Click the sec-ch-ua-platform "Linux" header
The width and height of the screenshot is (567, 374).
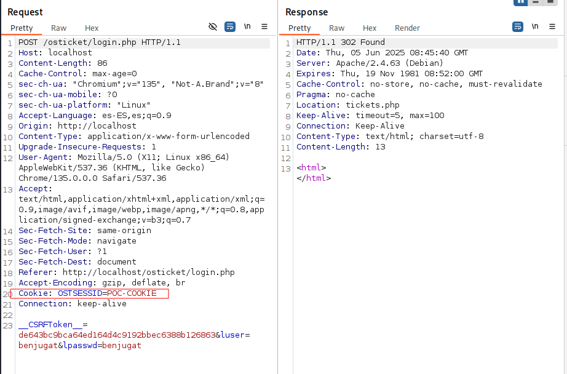[x=85, y=105]
